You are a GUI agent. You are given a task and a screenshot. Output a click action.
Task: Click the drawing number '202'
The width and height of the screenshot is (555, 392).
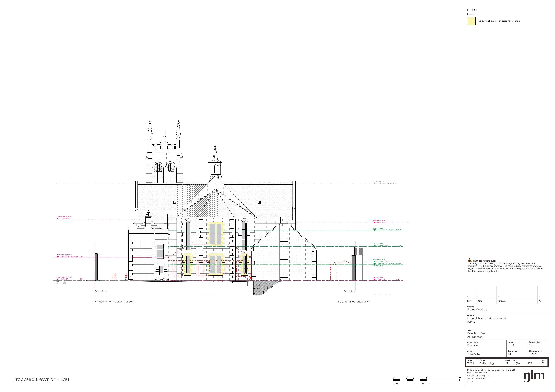pyautogui.click(x=530, y=363)
